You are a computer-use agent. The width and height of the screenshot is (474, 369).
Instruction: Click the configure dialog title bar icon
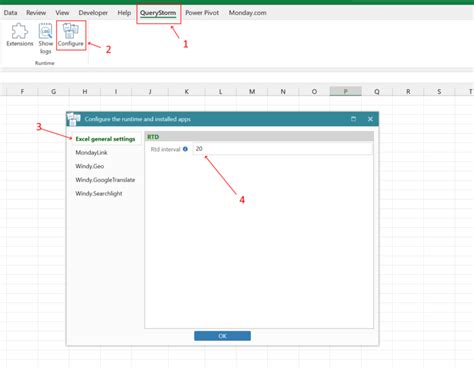point(74,119)
